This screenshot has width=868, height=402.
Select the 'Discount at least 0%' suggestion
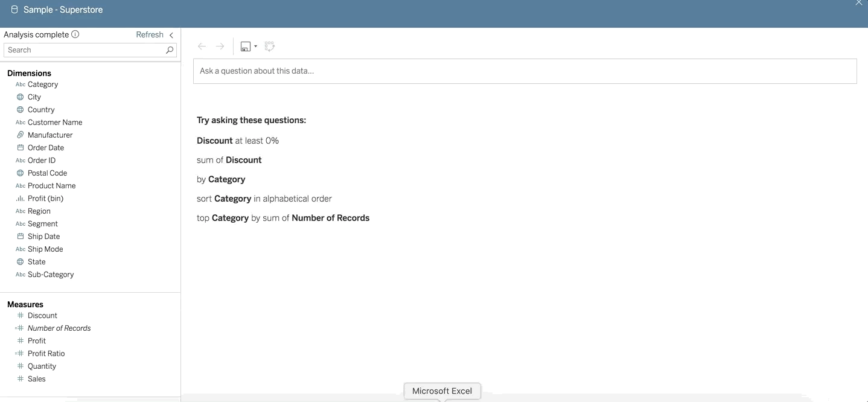[x=238, y=141]
